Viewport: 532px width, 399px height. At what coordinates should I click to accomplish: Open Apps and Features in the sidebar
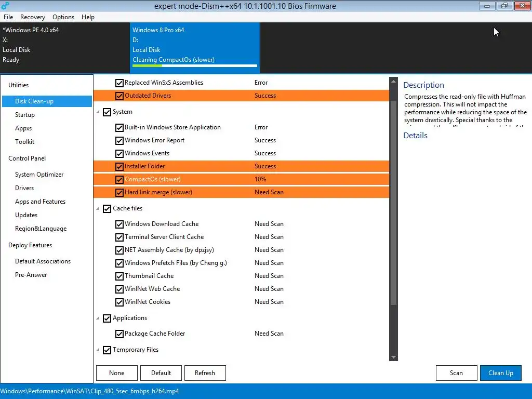click(41, 202)
